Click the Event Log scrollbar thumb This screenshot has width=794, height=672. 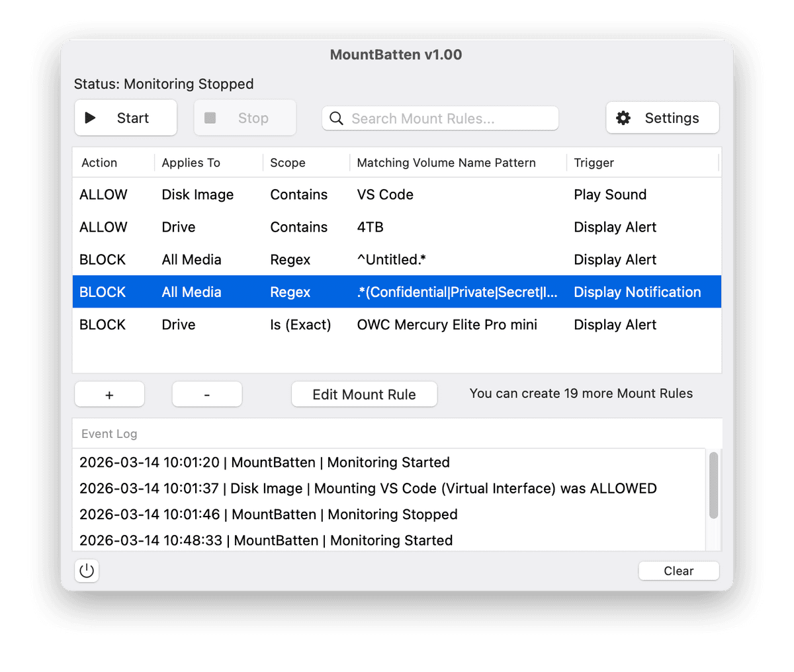(713, 485)
